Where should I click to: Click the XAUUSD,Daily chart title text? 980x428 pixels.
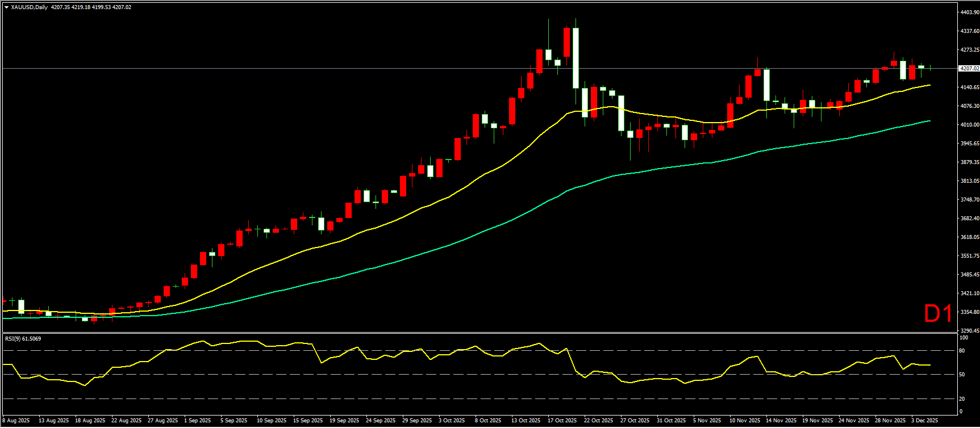pos(30,7)
